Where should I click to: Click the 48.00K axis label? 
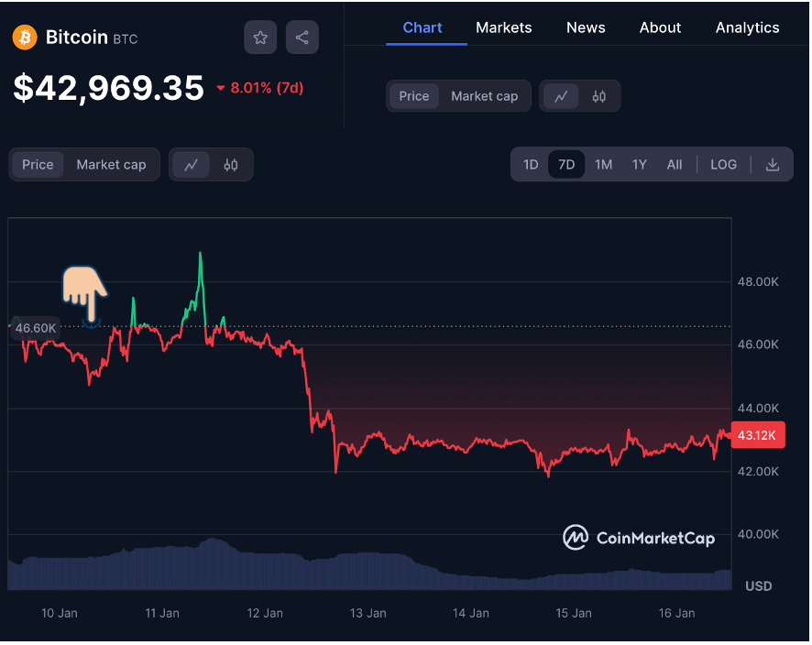pyautogui.click(x=758, y=282)
